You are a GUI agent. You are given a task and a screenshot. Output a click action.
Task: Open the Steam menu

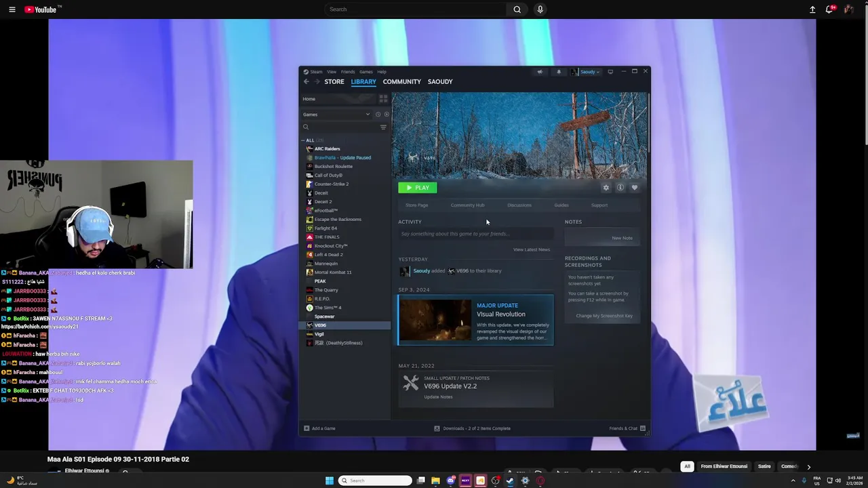point(313,72)
